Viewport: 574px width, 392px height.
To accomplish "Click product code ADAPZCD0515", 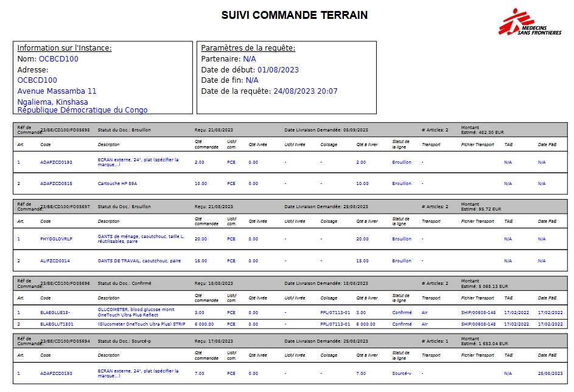I will [x=56, y=183].
